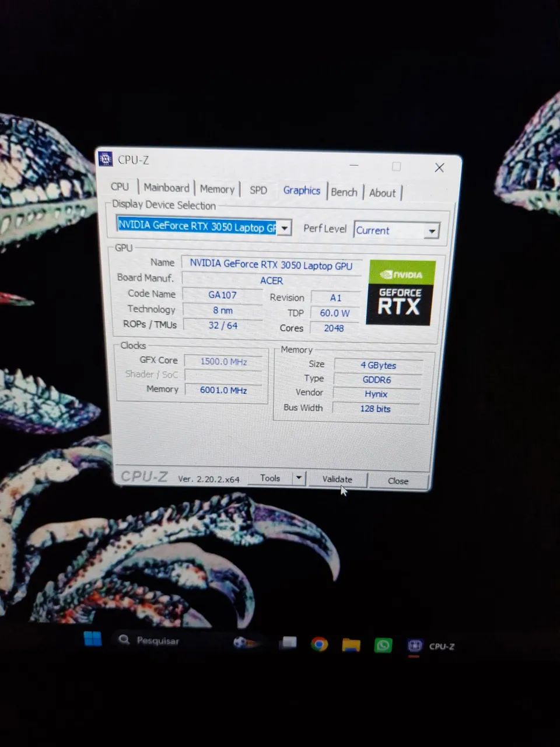Close the CPU-Z window with X
The height and width of the screenshot is (747, 560).
point(439,167)
